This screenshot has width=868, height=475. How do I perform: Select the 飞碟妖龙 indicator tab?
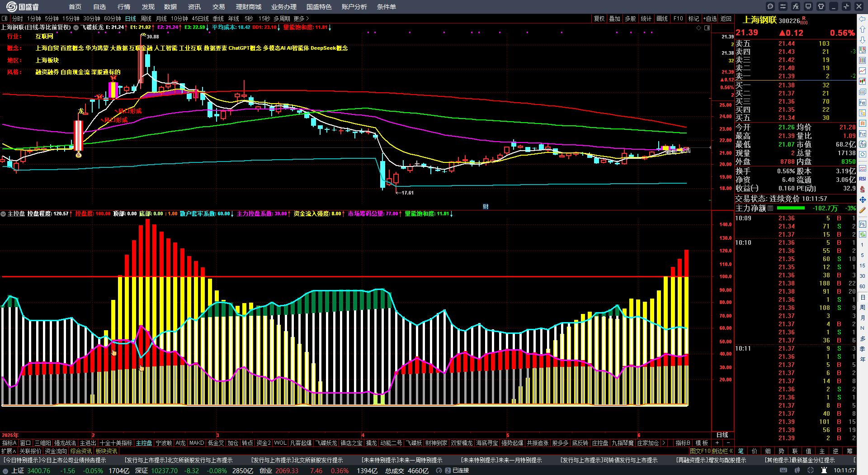[x=326, y=443]
